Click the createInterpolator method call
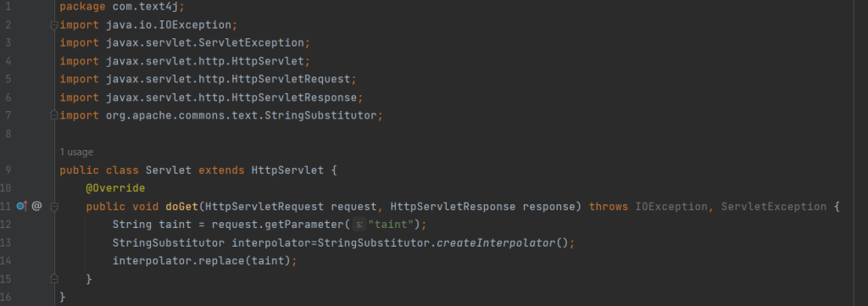The width and height of the screenshot is (868, 306). pos(496,243)
